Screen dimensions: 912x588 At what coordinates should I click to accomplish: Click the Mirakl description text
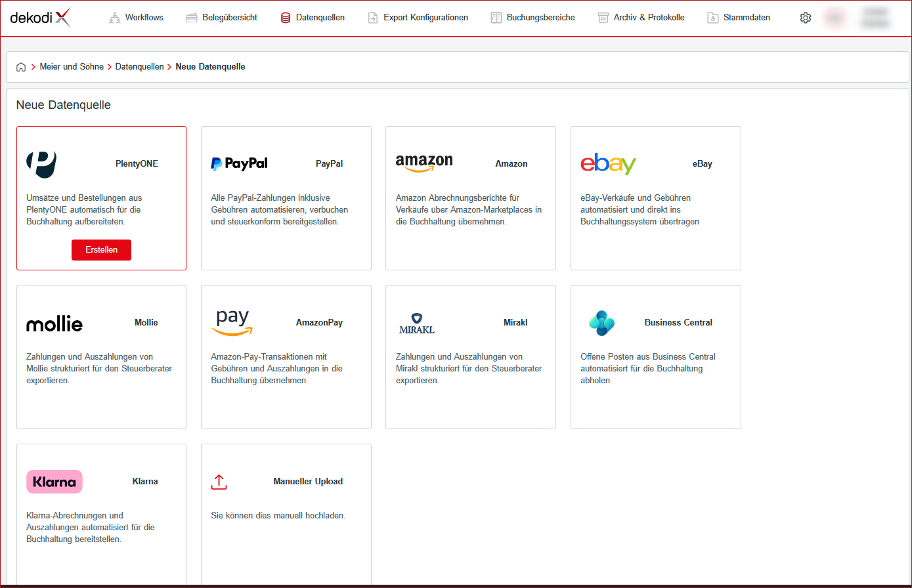click(x=469, y=369)
